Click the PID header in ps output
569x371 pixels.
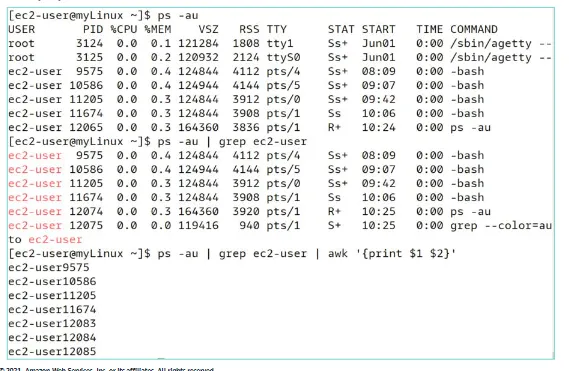tap(93, 29)
